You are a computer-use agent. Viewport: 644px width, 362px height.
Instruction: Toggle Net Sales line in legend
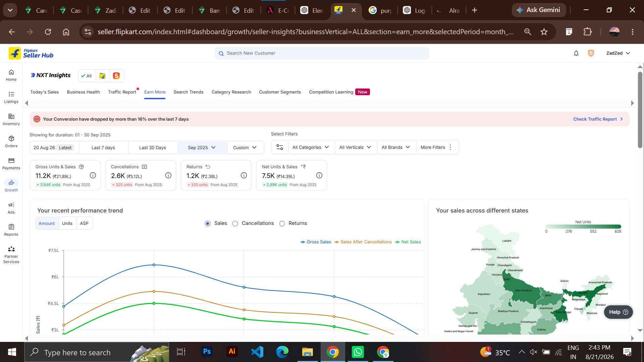(408, 242)
